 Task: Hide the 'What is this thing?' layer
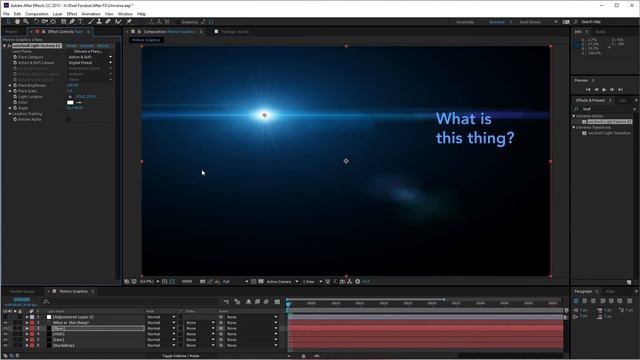pyautogui.click(x=5, y=322)
